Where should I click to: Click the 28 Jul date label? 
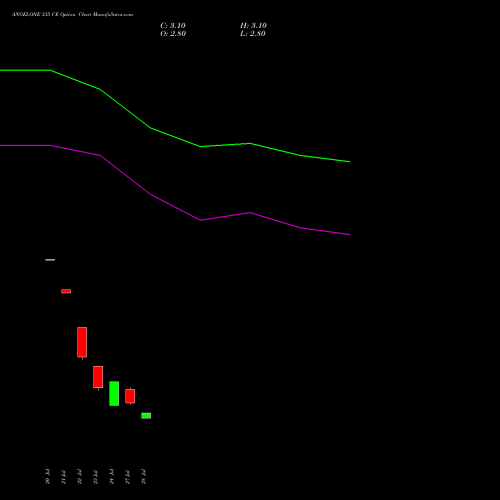tap(144, 477)
